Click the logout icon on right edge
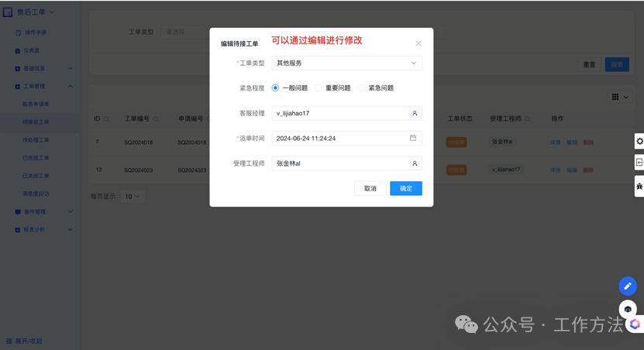Image resolution: width=644 pixels, height=350 pixels. pos(639,163)
